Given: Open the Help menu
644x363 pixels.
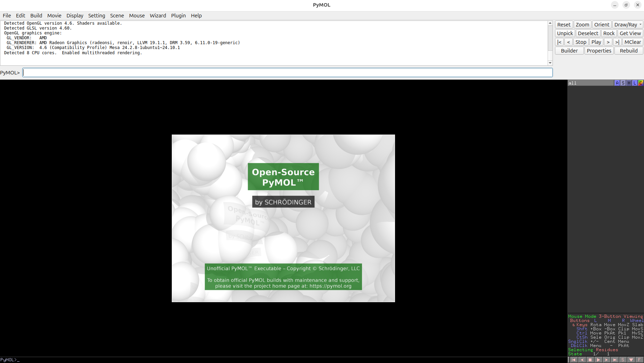Looking at the screenshot, I should coord(196,16).
